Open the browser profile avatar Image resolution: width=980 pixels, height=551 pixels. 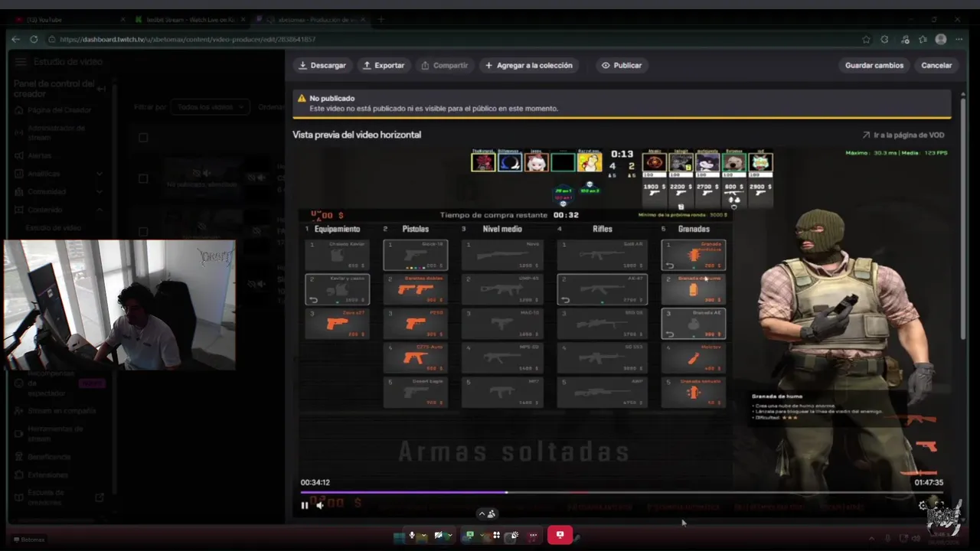tap(941, 39)
